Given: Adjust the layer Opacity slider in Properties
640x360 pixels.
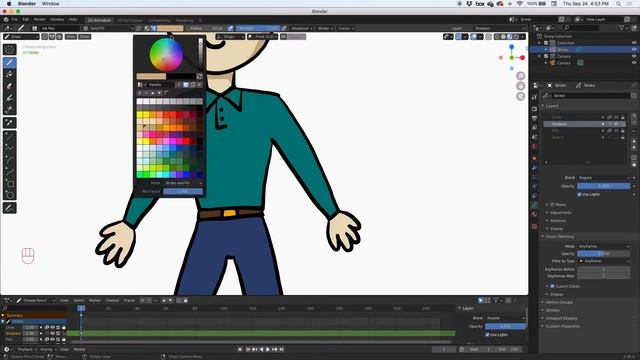Looking at the screenshot, I should click(x=604, y=186).
